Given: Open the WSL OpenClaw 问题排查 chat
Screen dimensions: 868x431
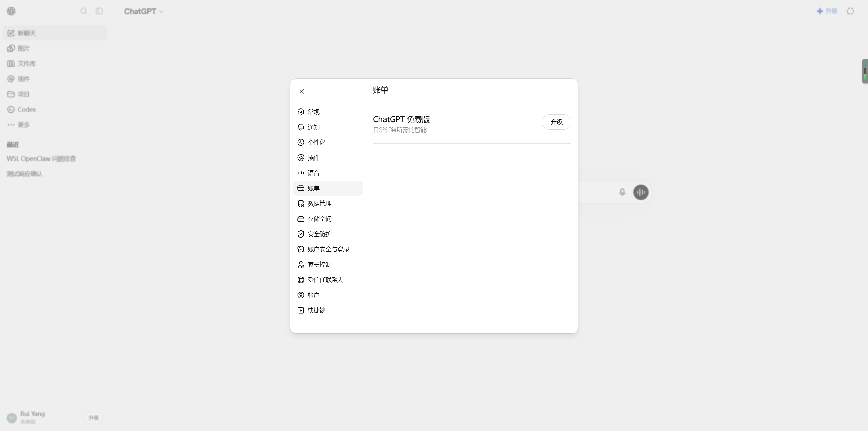Looking at the screenshot, I should tap(55, 159).
